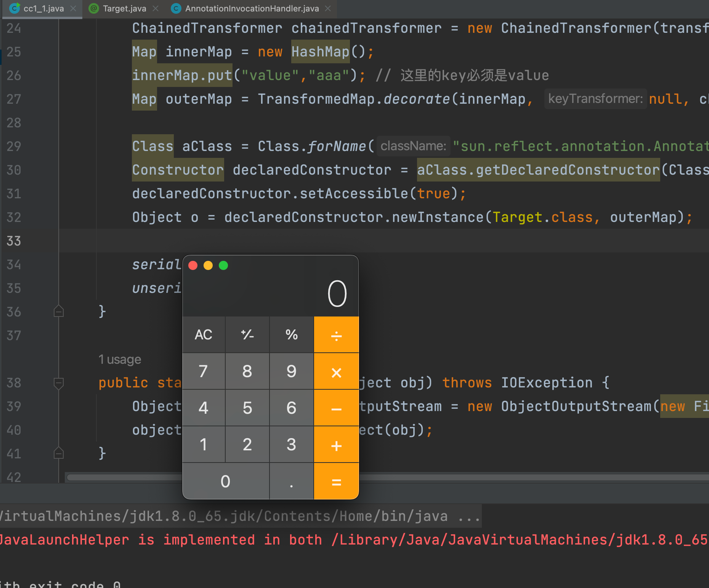Click the green zoom button on Calculator
Image resolution: width=709 pixels, height=588 pixels.
(223, 265)
